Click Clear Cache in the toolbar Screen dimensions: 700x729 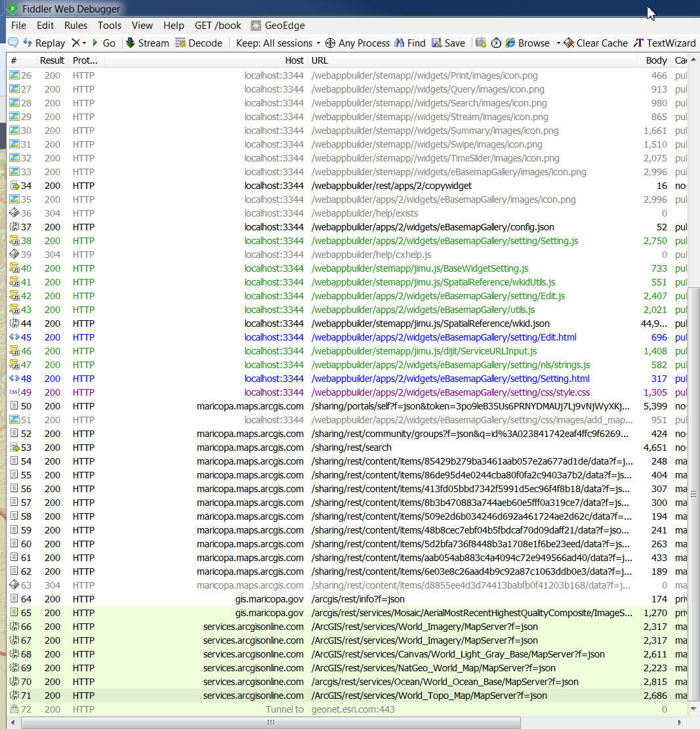[x=596, y=43]
